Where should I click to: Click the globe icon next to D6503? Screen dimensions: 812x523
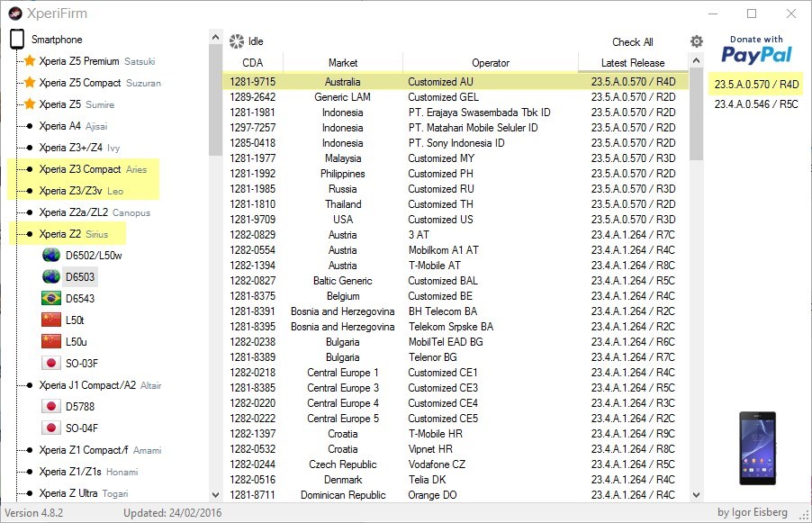click(51, 276)
